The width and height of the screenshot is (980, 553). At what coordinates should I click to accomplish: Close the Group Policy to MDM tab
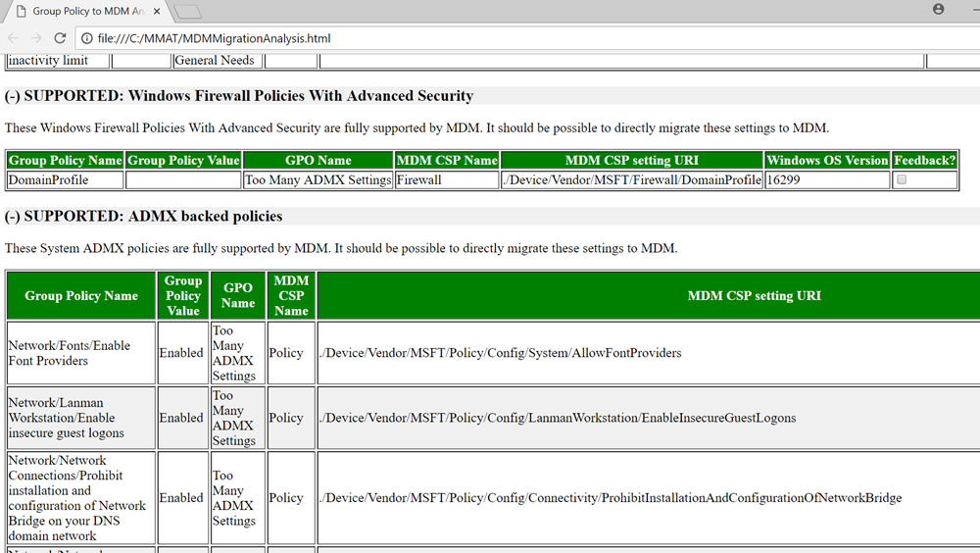click(157, 11)
